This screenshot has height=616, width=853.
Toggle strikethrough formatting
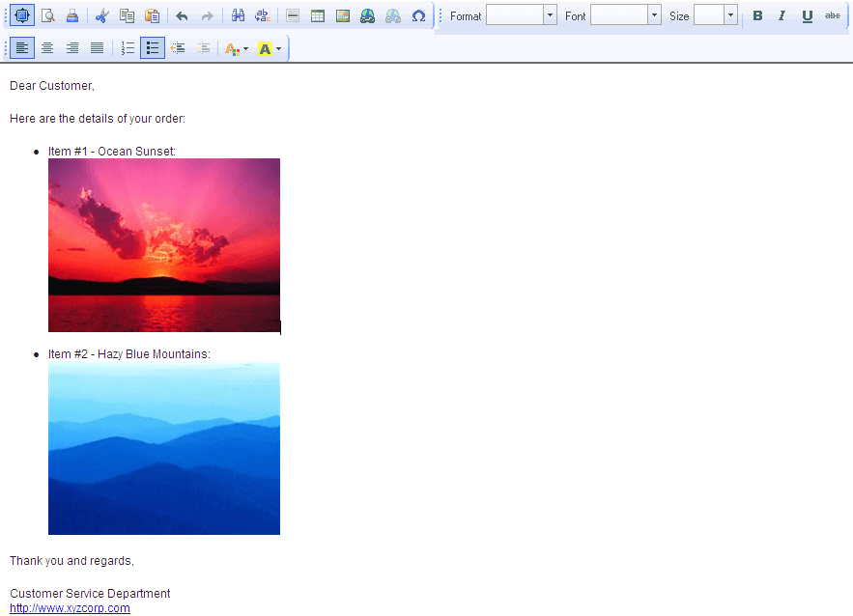point(832,15)
